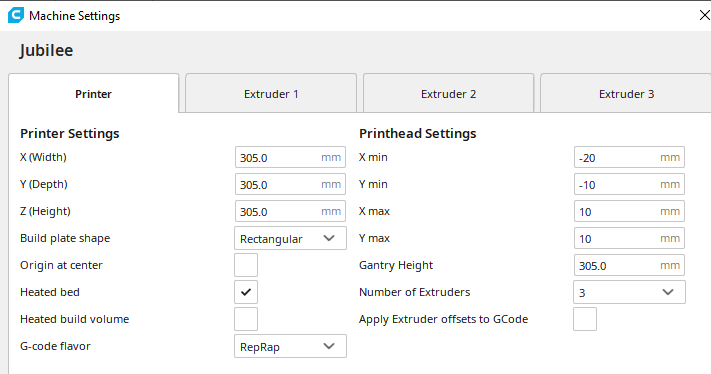Focus the Y max input field
The width and height of the screenshot is (711, 374).
629,238
